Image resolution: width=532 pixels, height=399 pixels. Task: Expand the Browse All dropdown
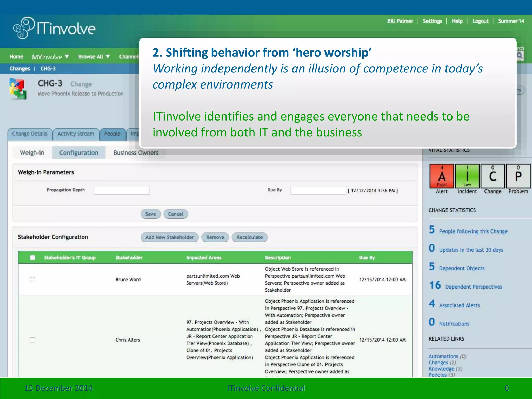tap(94, 57)
